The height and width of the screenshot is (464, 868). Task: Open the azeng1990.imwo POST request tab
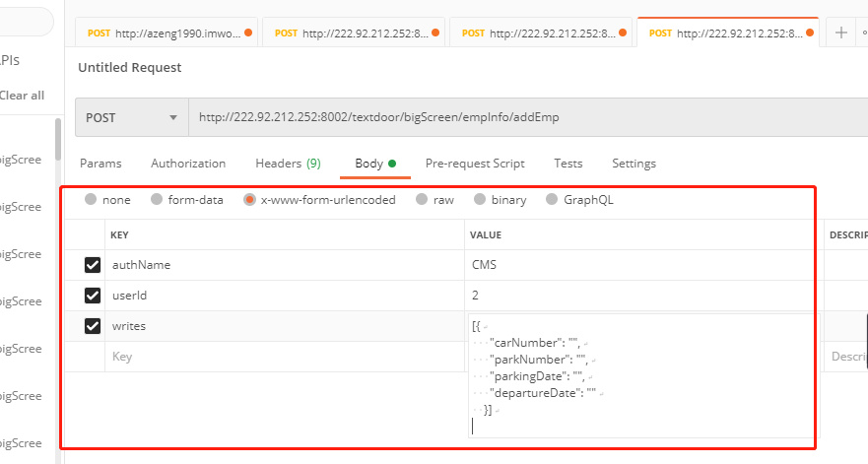click(x=167, y=33)
